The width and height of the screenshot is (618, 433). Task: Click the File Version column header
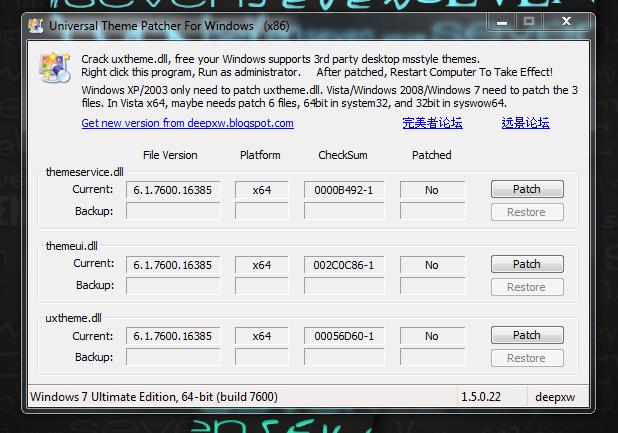coord(170,155)
